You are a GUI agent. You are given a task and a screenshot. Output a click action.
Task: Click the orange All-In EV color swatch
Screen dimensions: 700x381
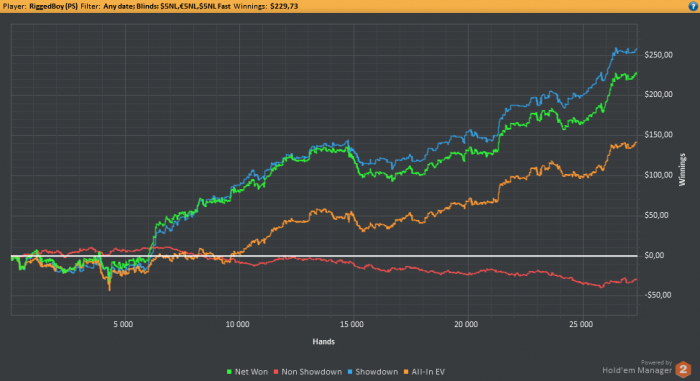[406, 372]
